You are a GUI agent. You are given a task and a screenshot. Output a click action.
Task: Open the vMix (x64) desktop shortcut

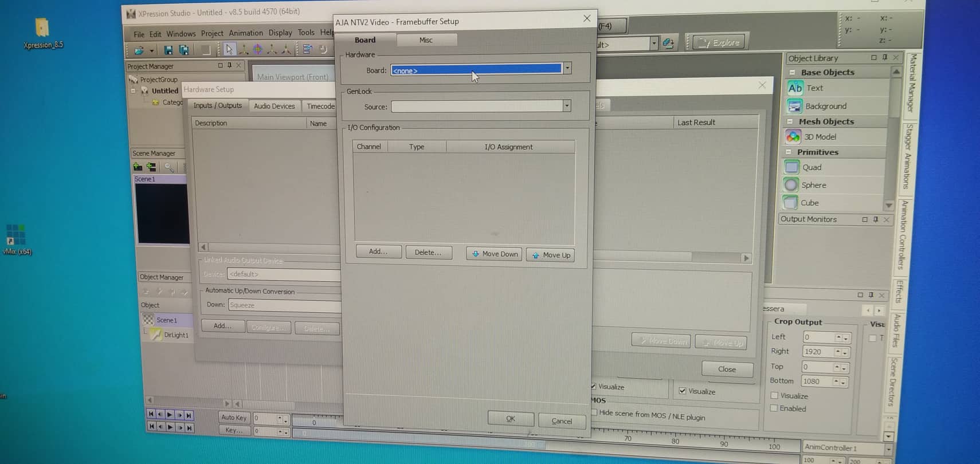tap(16, 239)
